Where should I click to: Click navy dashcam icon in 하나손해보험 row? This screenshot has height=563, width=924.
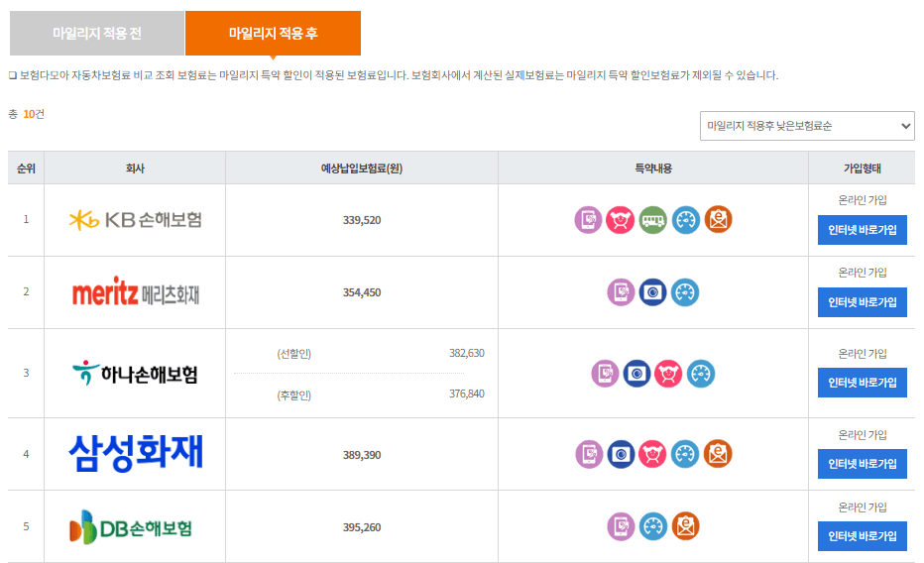click(636, 374)
